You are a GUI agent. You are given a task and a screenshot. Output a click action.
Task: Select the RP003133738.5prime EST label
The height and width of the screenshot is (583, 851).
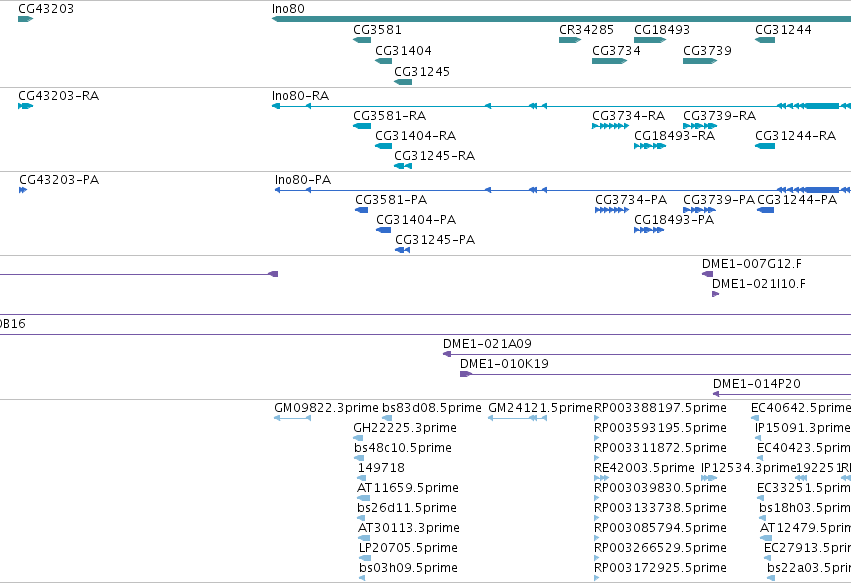661,508
